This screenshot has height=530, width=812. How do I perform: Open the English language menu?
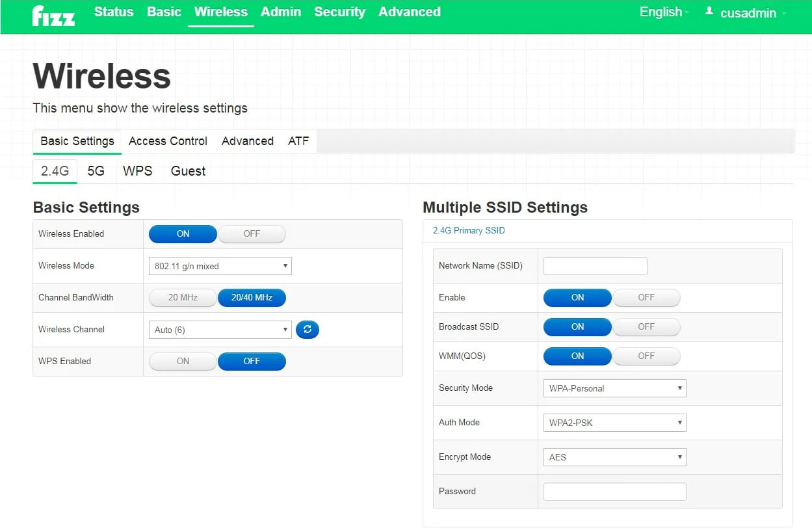[663, 12]
